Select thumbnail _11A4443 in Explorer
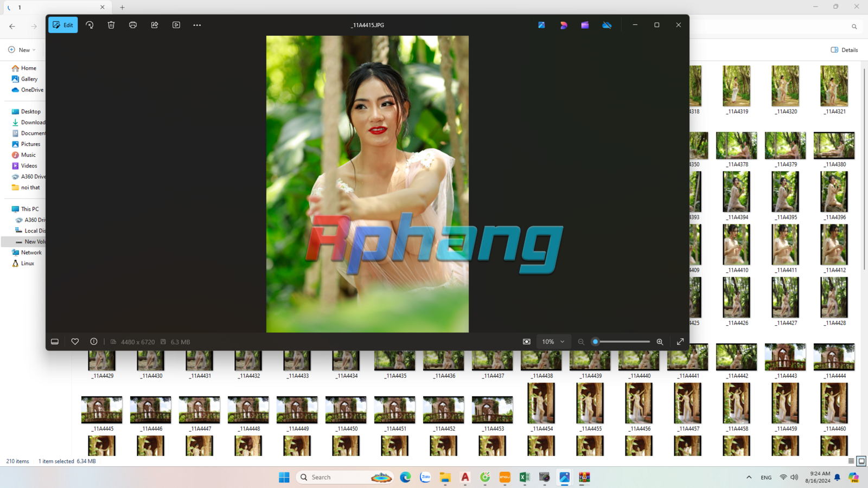Screen dimensions: 868x488 (785, 357)
